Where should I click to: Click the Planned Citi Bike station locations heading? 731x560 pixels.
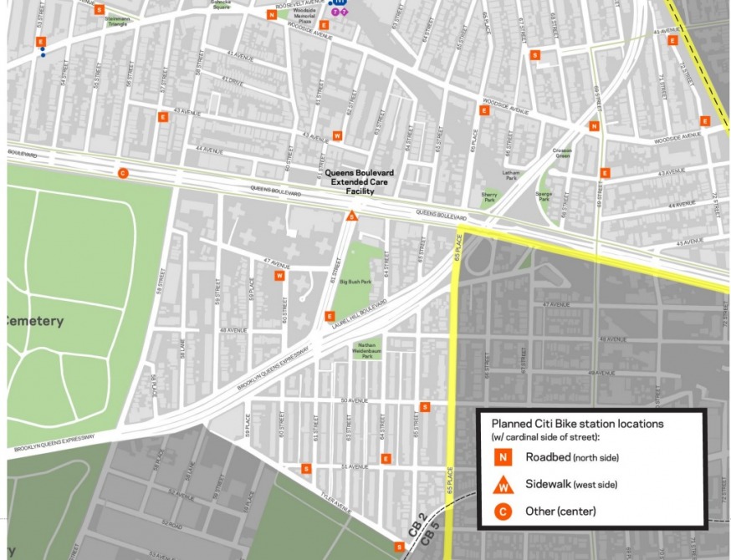pyautogui.click(x=577, y=424)
